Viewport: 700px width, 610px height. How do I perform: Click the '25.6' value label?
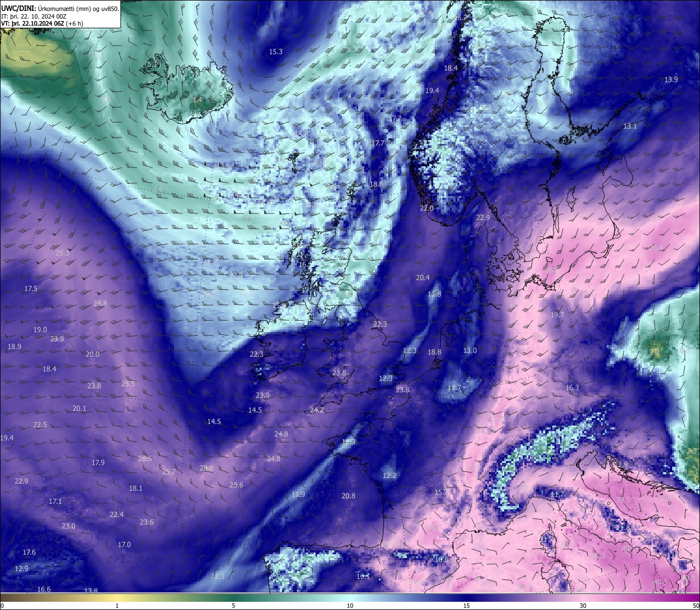click(x=236, y=485)
